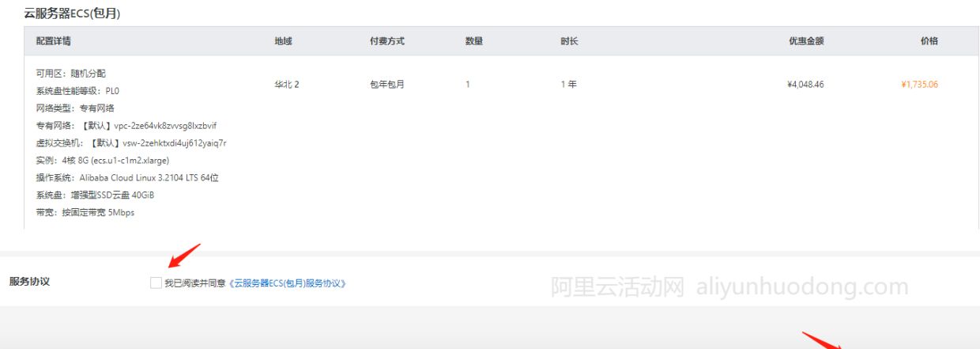Click the 地域 column header

coord(283,41)
